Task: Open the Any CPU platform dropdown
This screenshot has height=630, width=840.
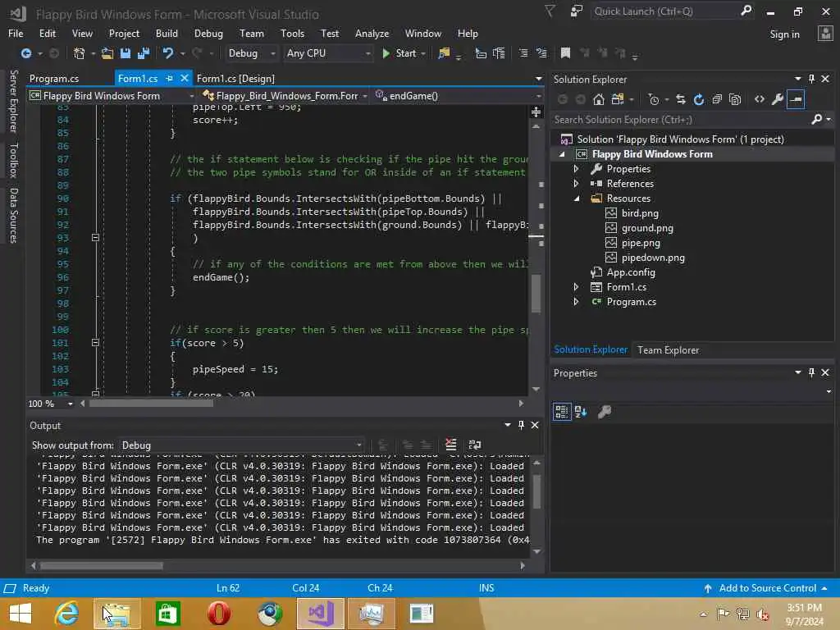Action: tap(328, 53)
